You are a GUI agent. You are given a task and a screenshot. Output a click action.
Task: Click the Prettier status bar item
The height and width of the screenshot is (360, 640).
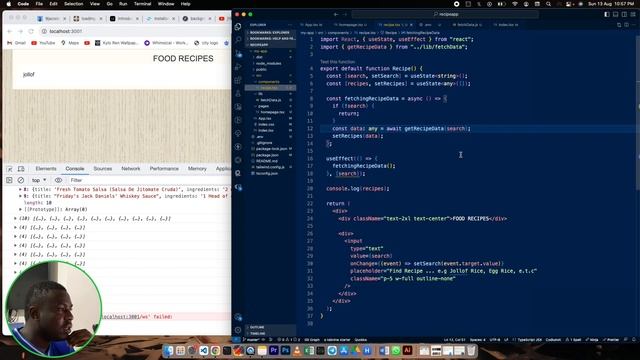coord(611,340)
